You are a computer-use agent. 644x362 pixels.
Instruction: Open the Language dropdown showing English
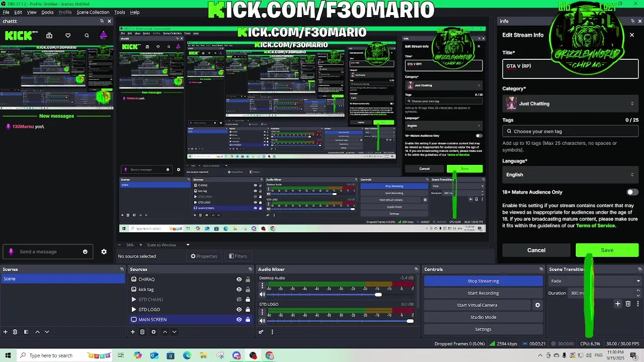point(570,174)
